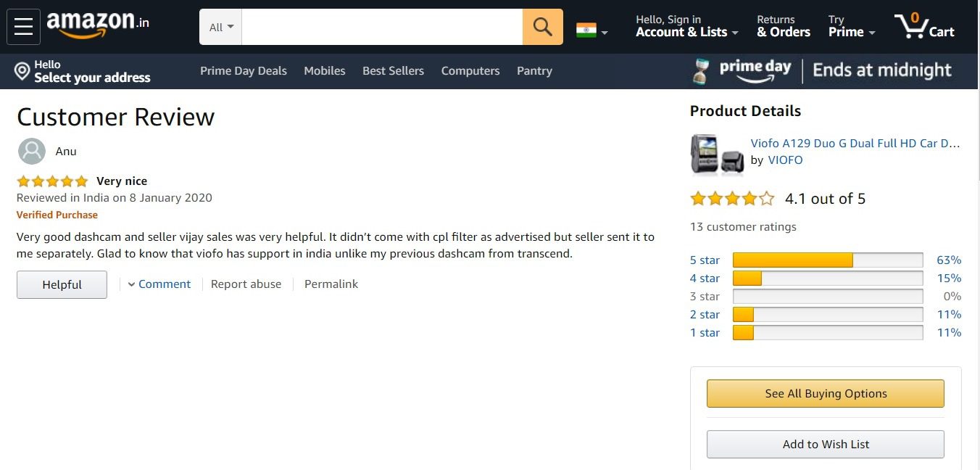Click the location pin address icon
Image resolution: width=980 pixels, height=470 pixels.
tap(22, 71)
